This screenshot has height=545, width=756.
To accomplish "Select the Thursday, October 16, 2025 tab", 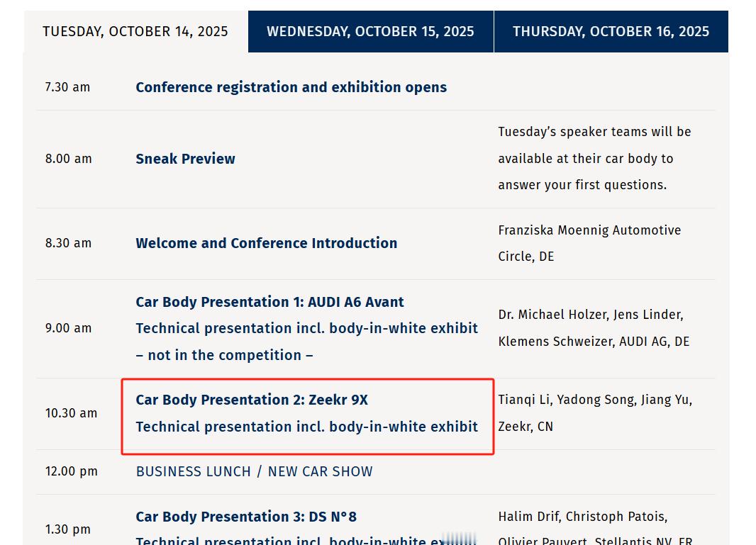I will click(611, 31).
